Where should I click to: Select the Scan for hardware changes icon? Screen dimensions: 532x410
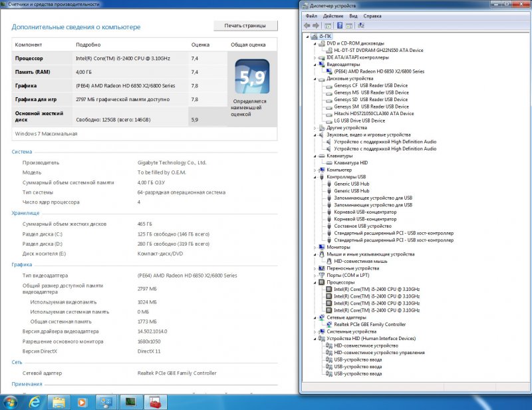362,25
